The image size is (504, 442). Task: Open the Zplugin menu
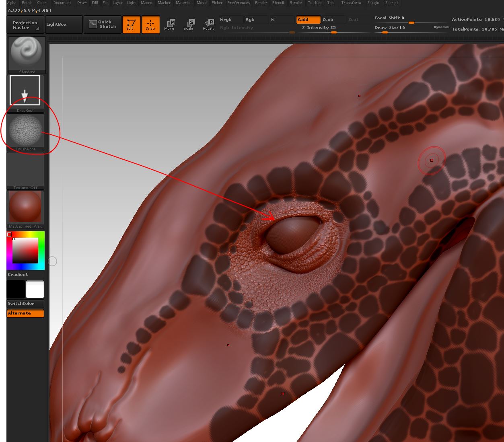tap(373, 3)
